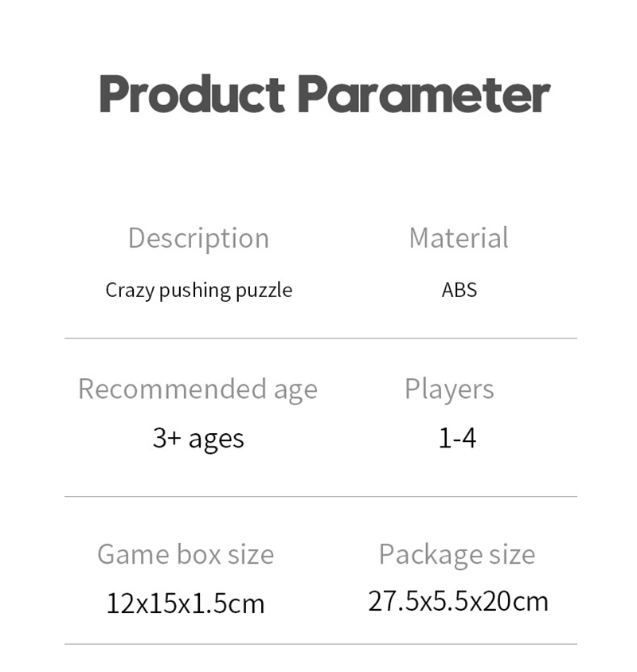Click the "1-4" players value
Image resolution: width=637 pixels, height=672 pixels.
click(x=457, y=438)
